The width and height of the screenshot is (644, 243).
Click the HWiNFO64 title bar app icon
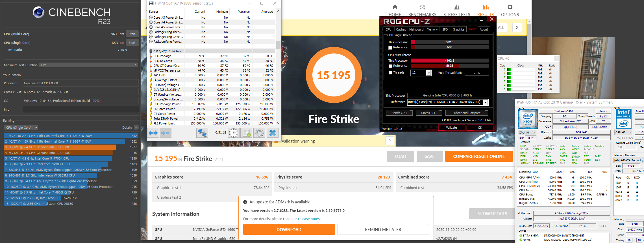coord(151,3)
